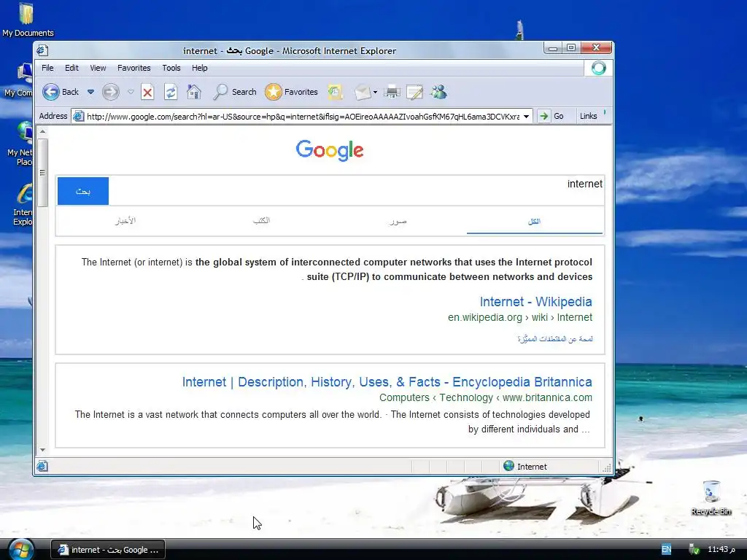Viewport: 747px width, 560px height.
Task: Open the Search pane from toolbar
Action: (234, 92)
